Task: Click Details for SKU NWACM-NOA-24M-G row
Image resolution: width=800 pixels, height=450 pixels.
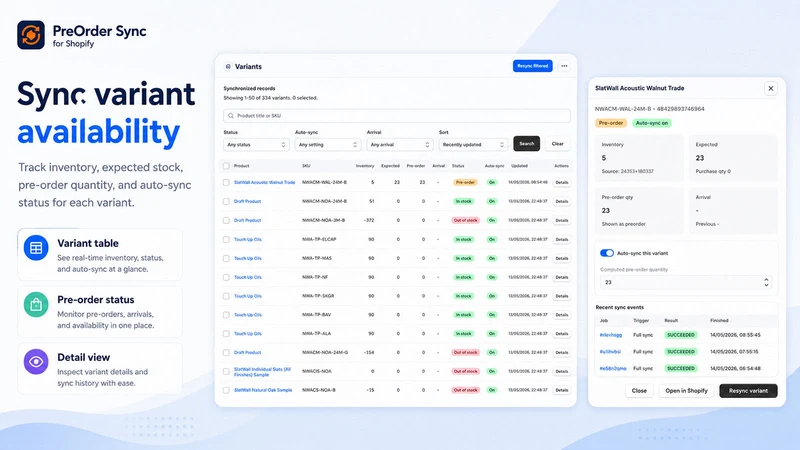Action: click(x=562, y=353)
